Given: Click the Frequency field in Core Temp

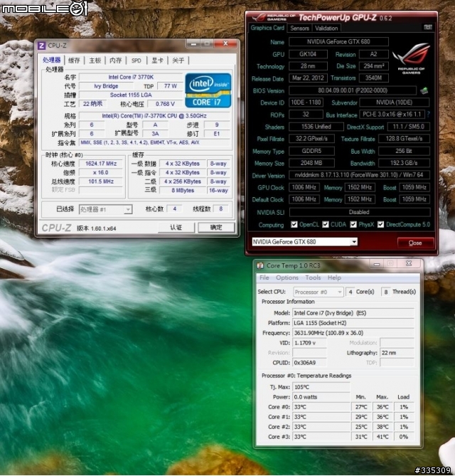Looking at the screenshot, I should pyautogui.click(x=353, y=333).
